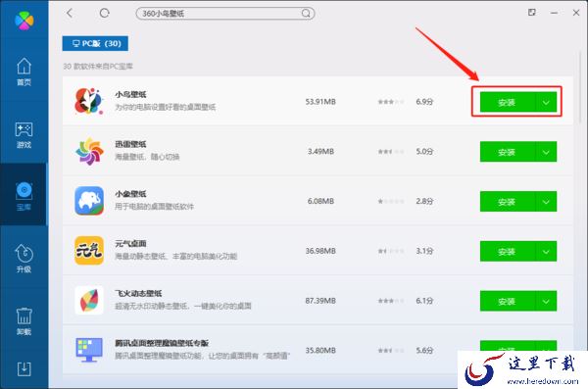Image resolution: width=588 pixels, height=389 pixels.
Task: Click the star rating of 飞火动态壁纸
Action: 391,301
